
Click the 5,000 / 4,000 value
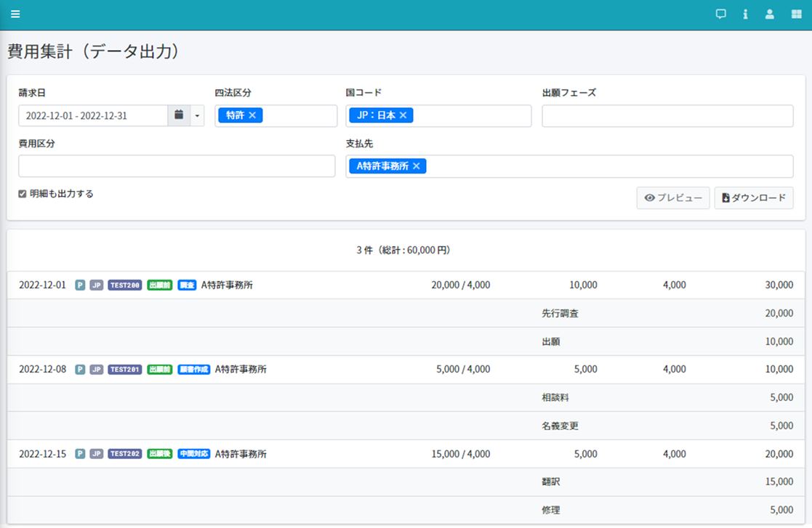(463, 369)
